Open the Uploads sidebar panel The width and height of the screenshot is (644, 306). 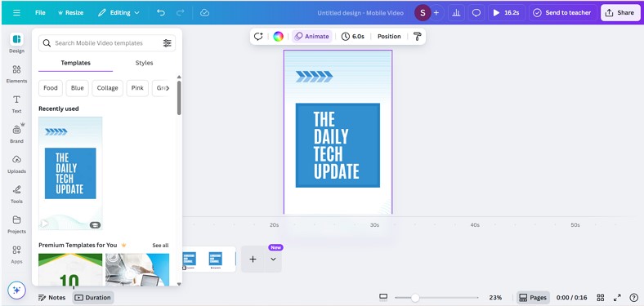point(16,164)
